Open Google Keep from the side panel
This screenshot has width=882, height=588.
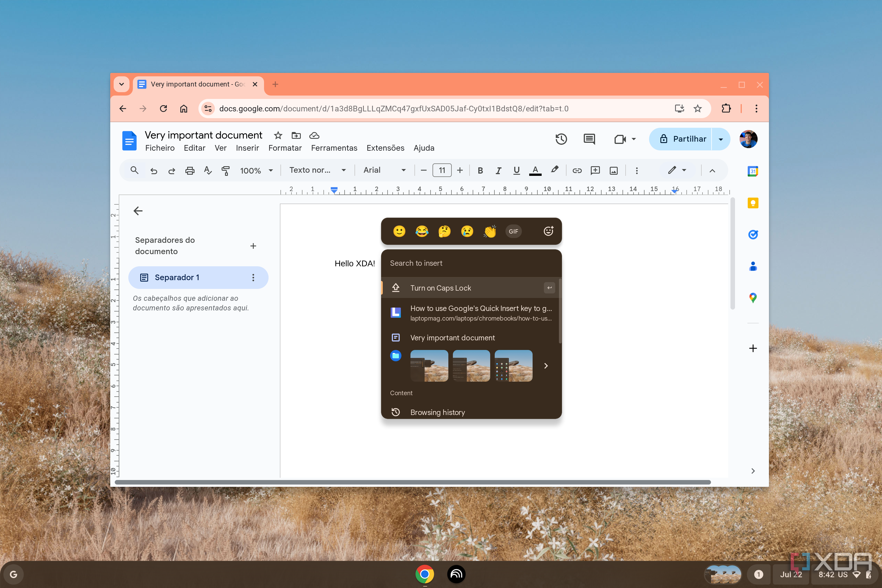point(753,203)
